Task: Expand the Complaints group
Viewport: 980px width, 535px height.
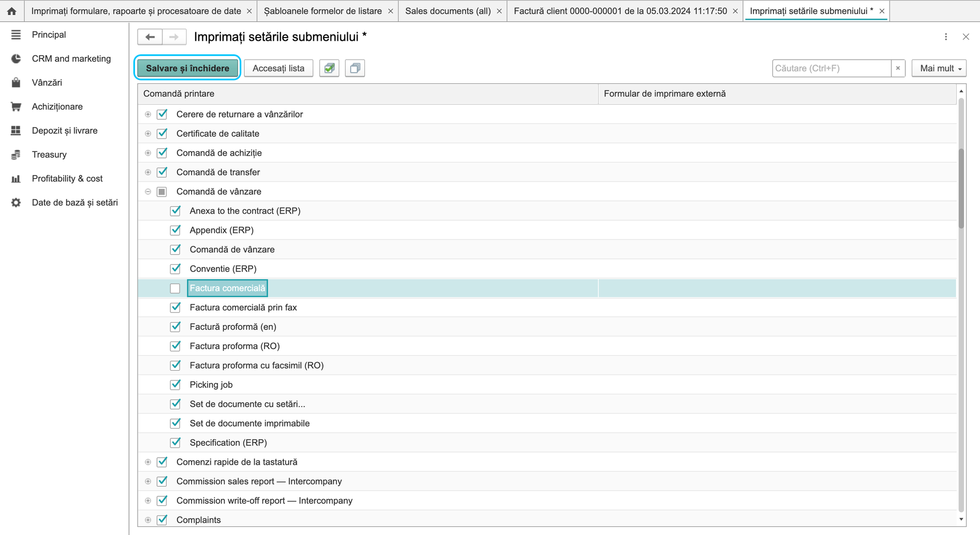Action: click(148, 520)
